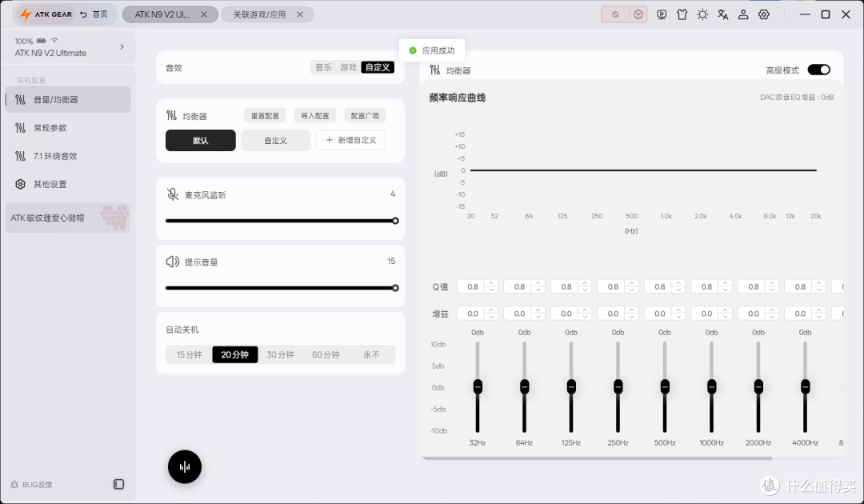The image size is (864, 504).
Task: Click 重置配置 reset button
Action: click(x=265, y=116)
